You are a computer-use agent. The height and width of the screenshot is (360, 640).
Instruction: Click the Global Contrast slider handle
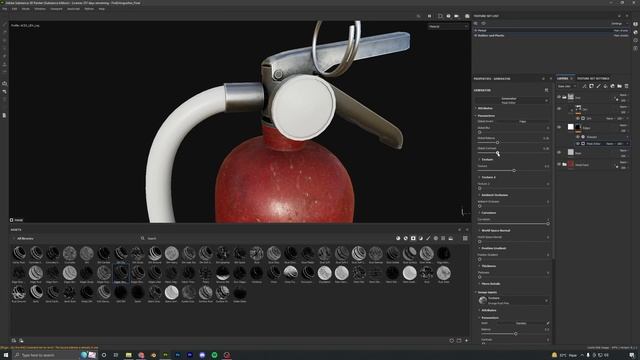498,153
